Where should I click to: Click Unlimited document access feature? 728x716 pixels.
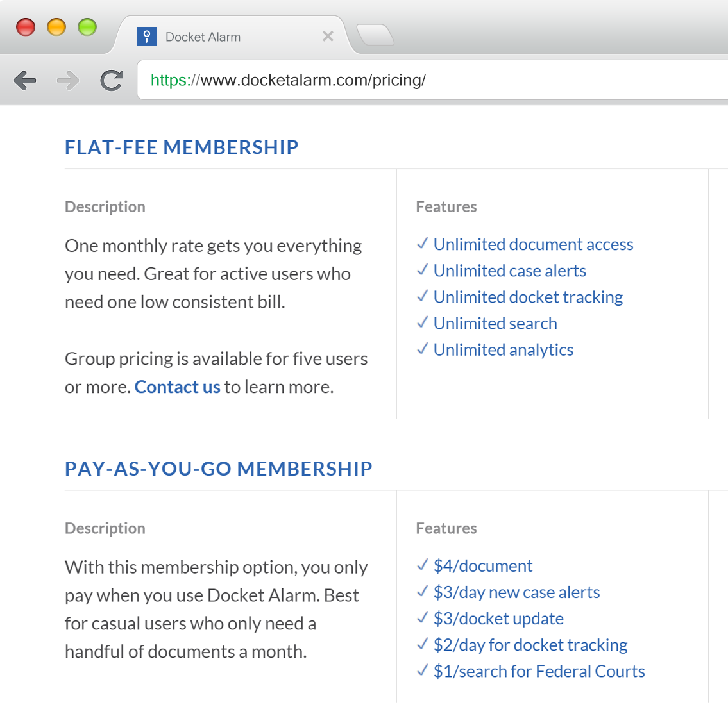point(533,245)
